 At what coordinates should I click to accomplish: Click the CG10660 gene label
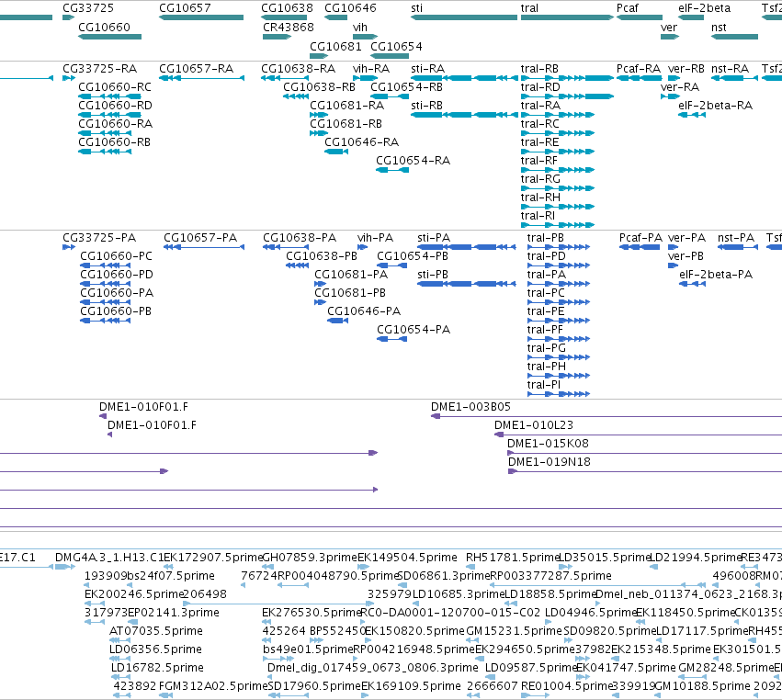pyautogui.click(x=104, y=27)
